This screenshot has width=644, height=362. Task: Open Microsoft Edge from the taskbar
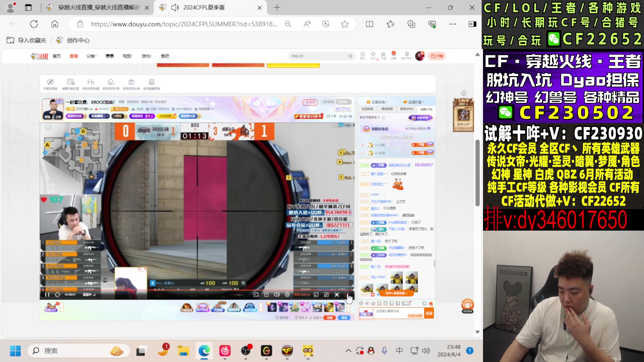[204, 351]
